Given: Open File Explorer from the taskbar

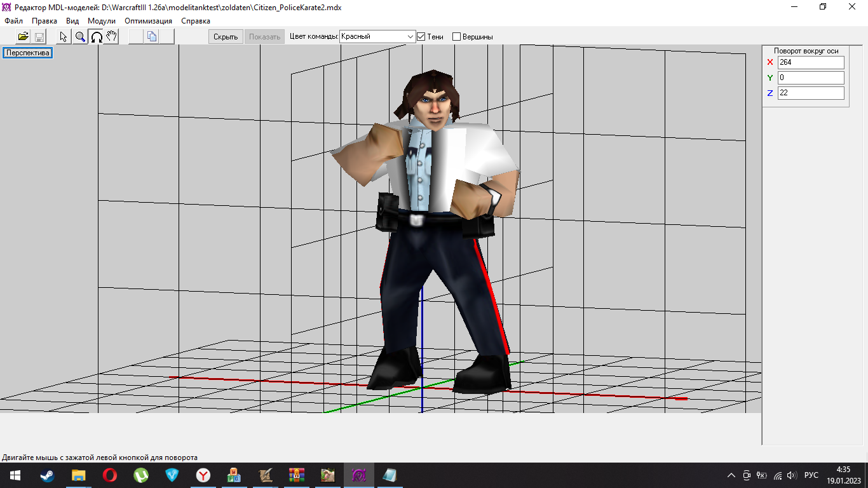Looking at the screenshot, I should tap(78, 475).
